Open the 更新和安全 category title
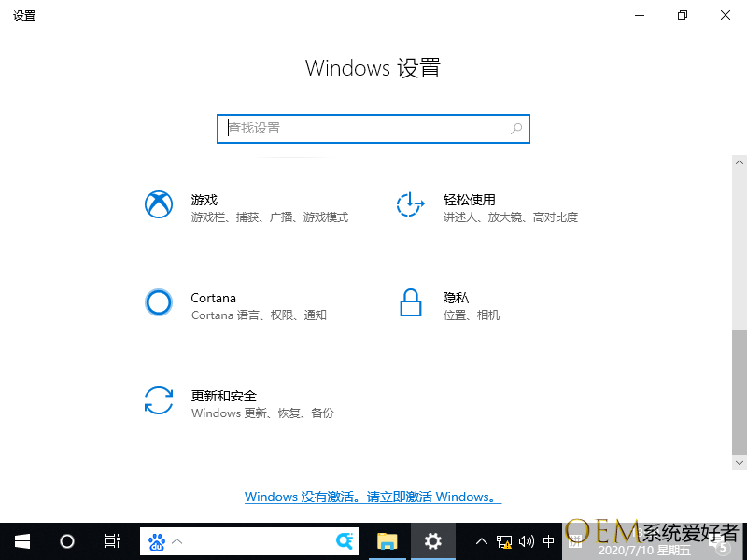 224,396
